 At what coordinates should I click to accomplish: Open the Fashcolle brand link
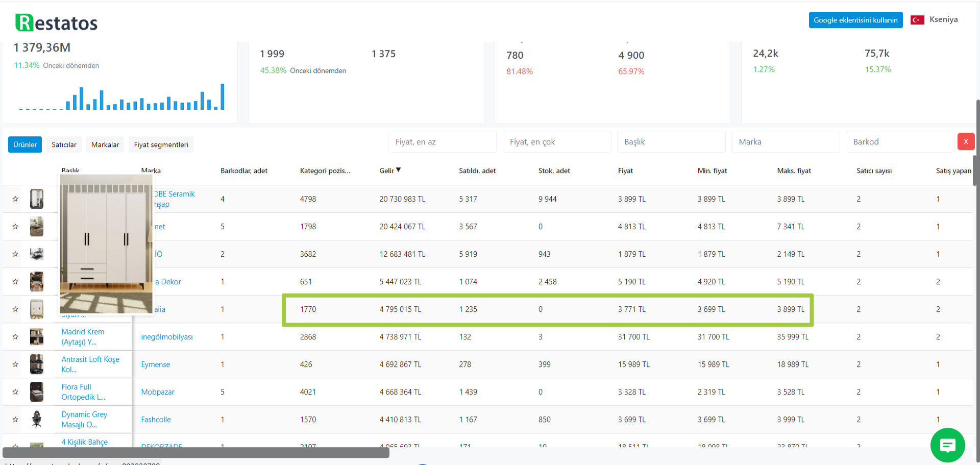(x=156, y=420)
